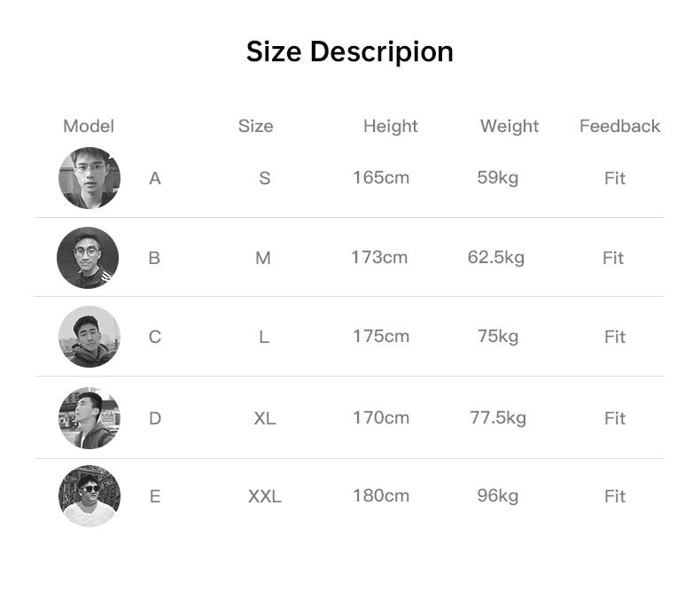This screenshot has height=591, width=700.
Task: Click the Model column header
Action: (89, 126)
